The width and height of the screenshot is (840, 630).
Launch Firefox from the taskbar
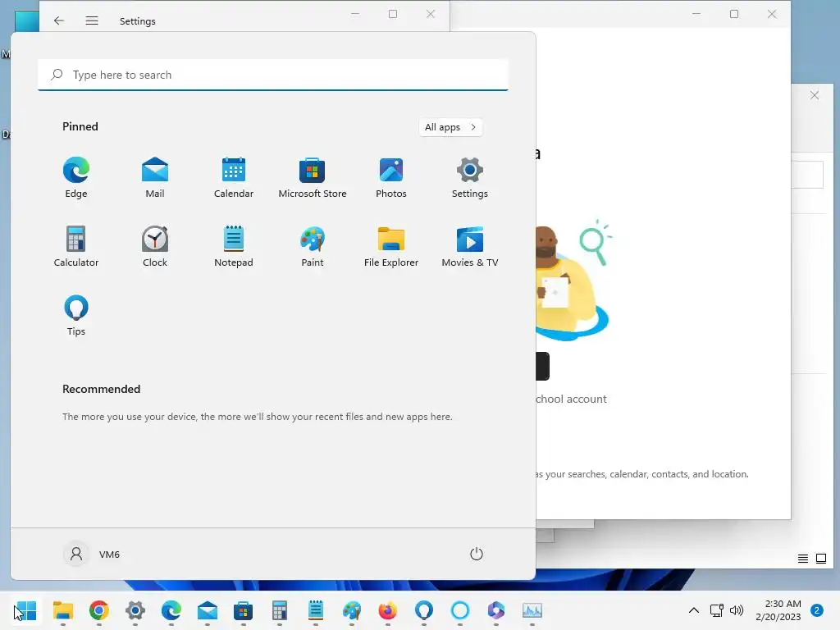pos(388,610)
